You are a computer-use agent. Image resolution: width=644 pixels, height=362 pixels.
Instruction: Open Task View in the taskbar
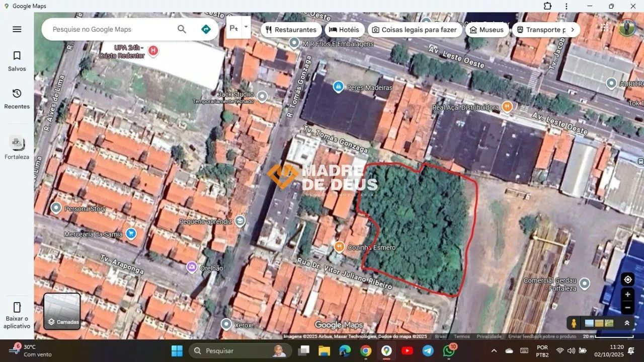point(303,350)
